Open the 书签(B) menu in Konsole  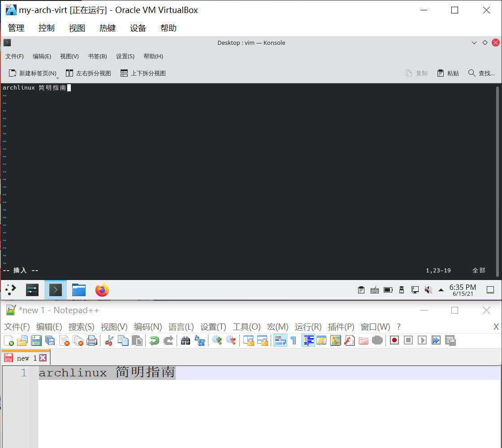point(97,56)
